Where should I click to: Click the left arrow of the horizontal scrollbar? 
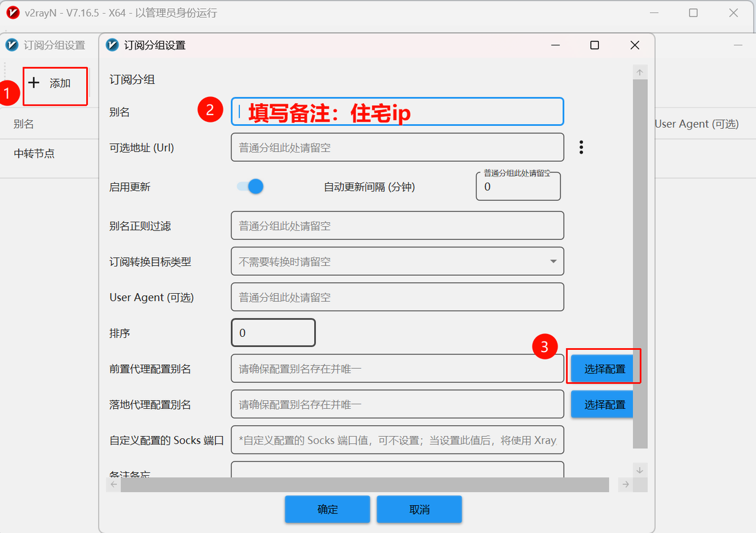pos(113,485)
